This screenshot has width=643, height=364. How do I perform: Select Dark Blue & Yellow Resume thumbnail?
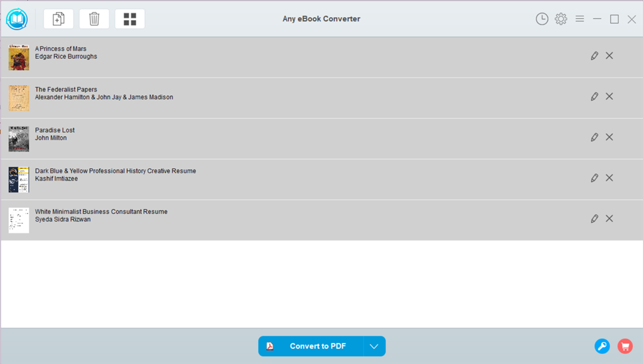click(19, 179)
